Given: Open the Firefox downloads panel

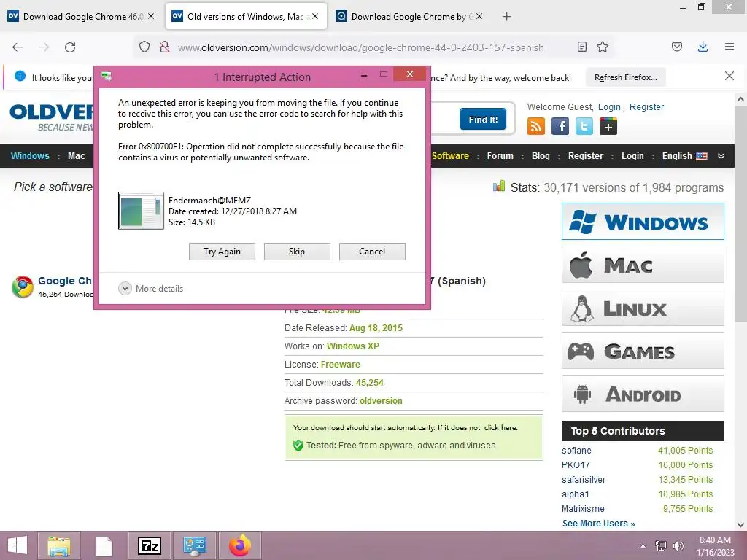Looking at the screenshot, I should 703,47.
